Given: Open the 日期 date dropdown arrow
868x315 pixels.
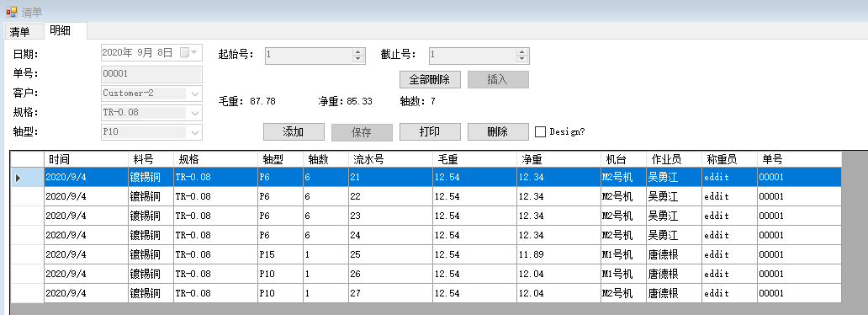Looking at the screenshot, I should pyautogui.click(x=194, y=53).
